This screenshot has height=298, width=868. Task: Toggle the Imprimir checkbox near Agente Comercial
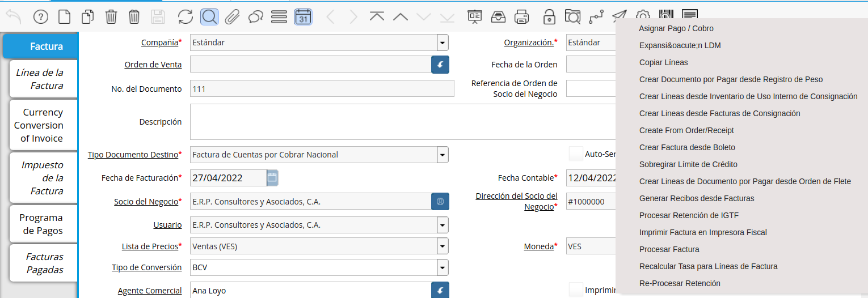click(576, 290)
